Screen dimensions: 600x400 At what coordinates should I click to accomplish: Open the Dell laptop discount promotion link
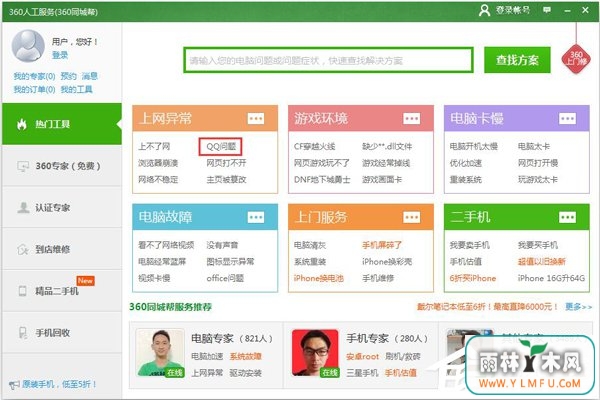tap(487, 307)
